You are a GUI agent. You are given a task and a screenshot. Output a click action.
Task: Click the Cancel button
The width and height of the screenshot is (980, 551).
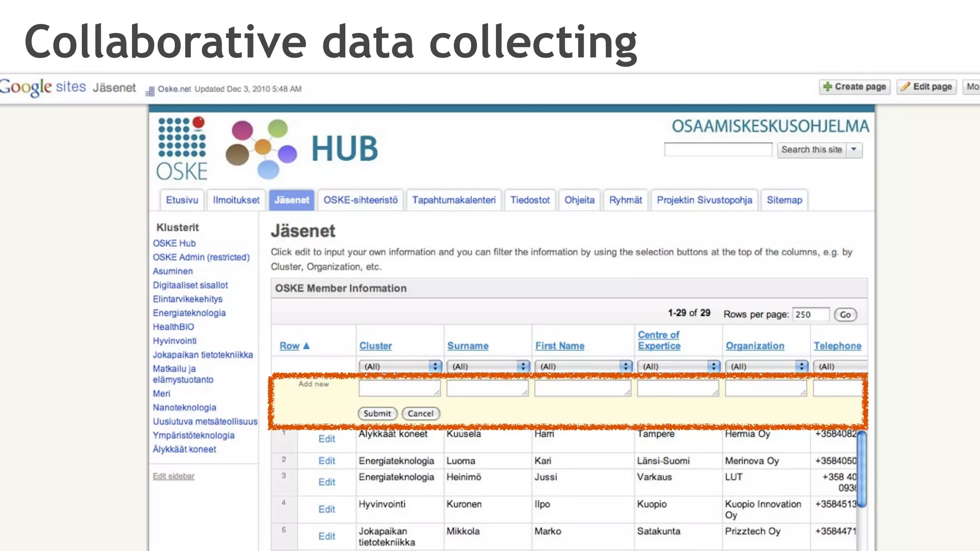[x=421, y=413]
